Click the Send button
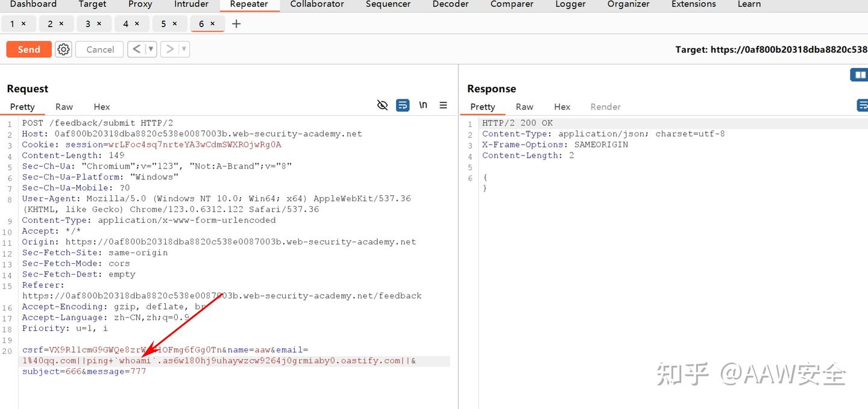Viewport: 868px width, 409px height. point(29,49)
